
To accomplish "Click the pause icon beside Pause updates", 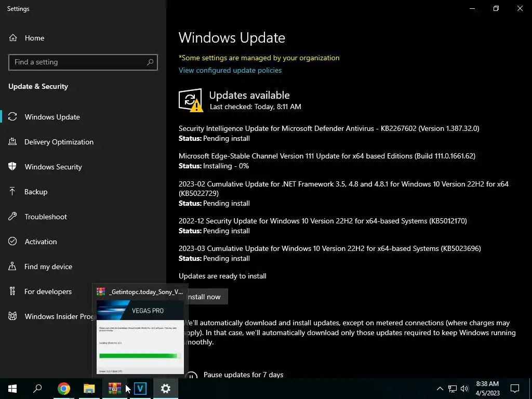I will tap(191, 375).
